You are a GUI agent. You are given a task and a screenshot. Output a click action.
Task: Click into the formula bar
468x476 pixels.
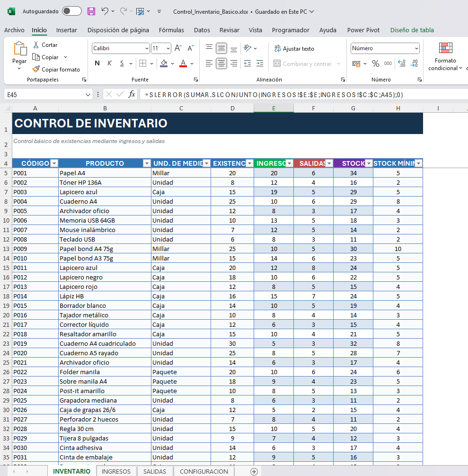pyautogui.click(x=303, y=95)
